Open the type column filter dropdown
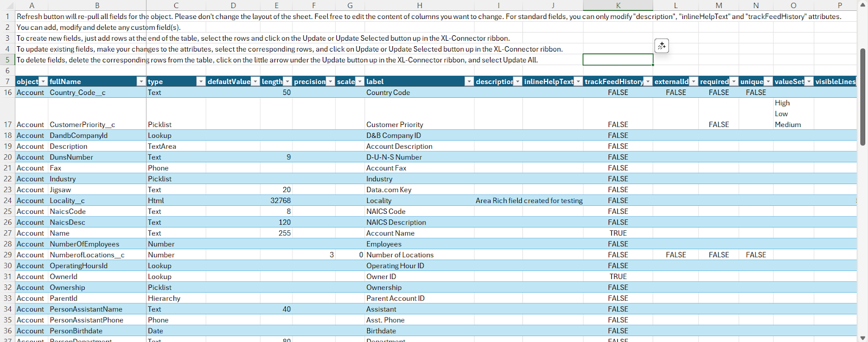The width and height of the screenshot is (868, 342). click(x=201, y=81)
